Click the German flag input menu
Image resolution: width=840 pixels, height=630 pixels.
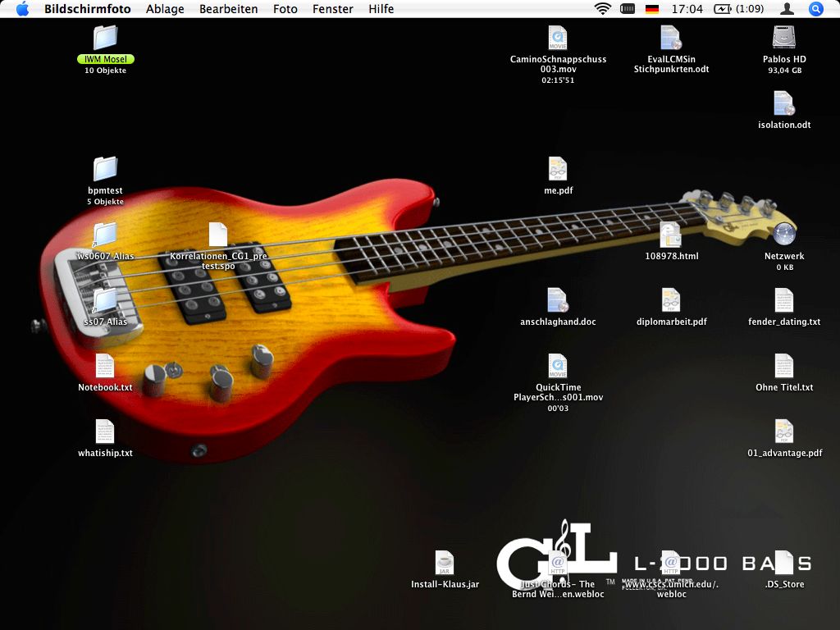[652, 9]
